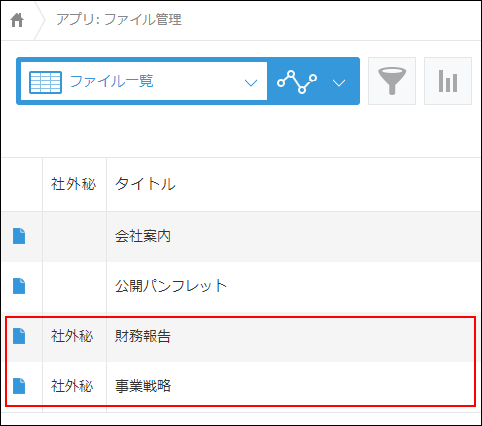Open record details icon for 公開パンフレット
The image size is (482, 426).
point(19,286)
